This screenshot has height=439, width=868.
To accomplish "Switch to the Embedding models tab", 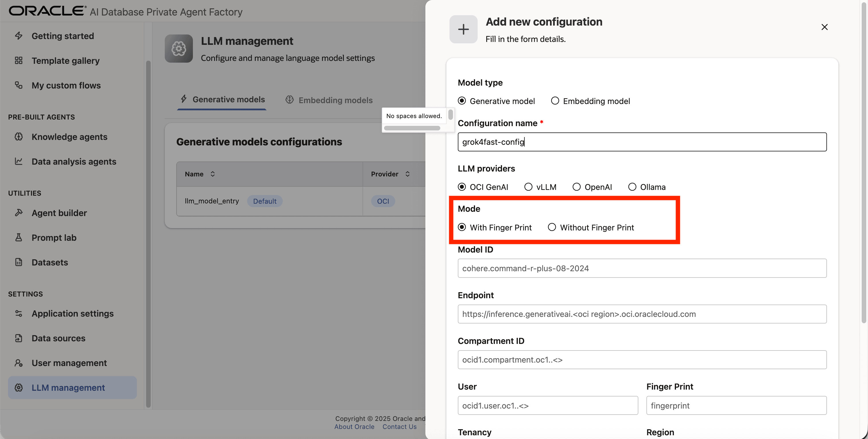I will pos(329,100).
